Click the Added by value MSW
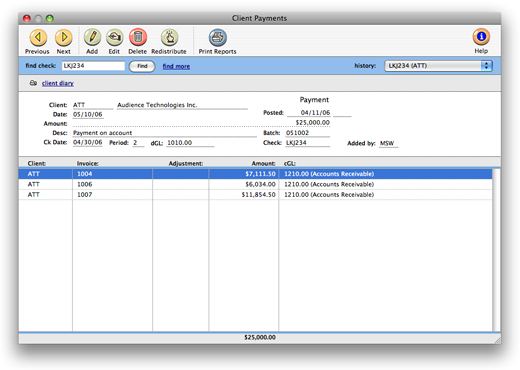The width and height of the screenshot is (520, 370). [388, 143]
